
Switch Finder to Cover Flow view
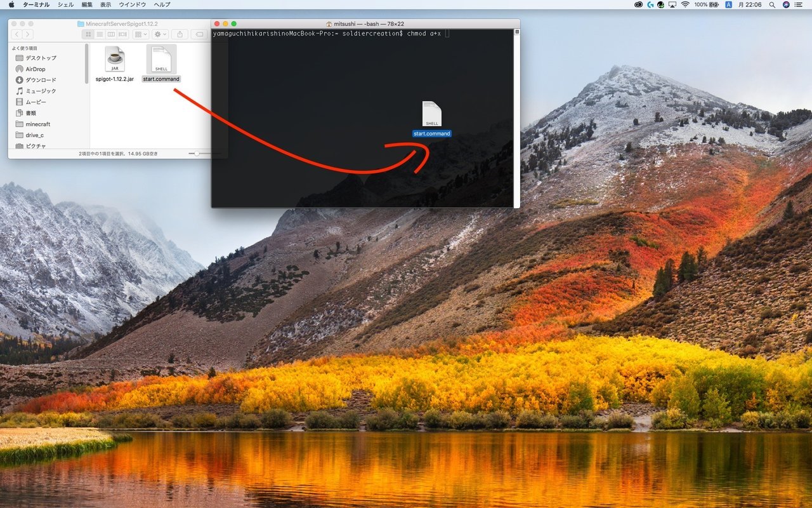(122, 34)
